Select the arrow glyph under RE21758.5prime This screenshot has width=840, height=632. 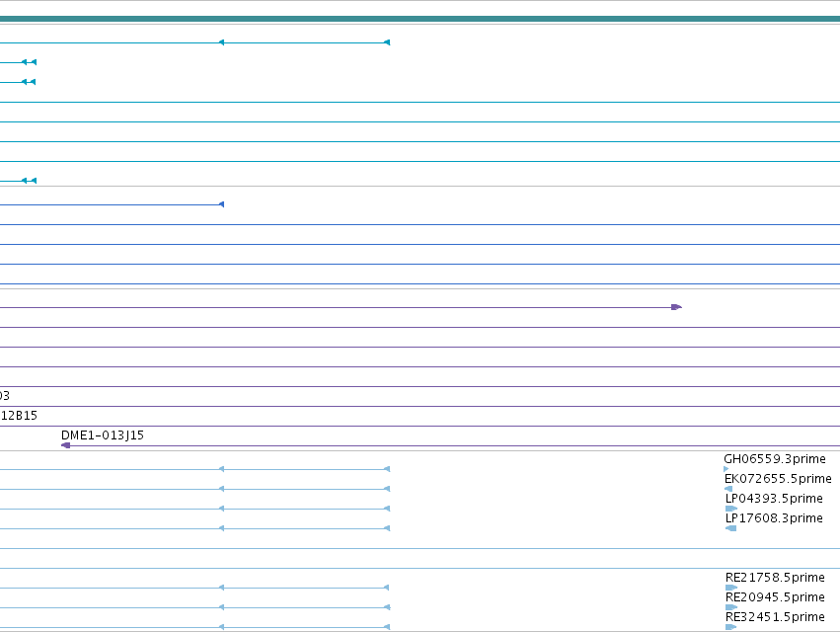[x=731, y=588]
